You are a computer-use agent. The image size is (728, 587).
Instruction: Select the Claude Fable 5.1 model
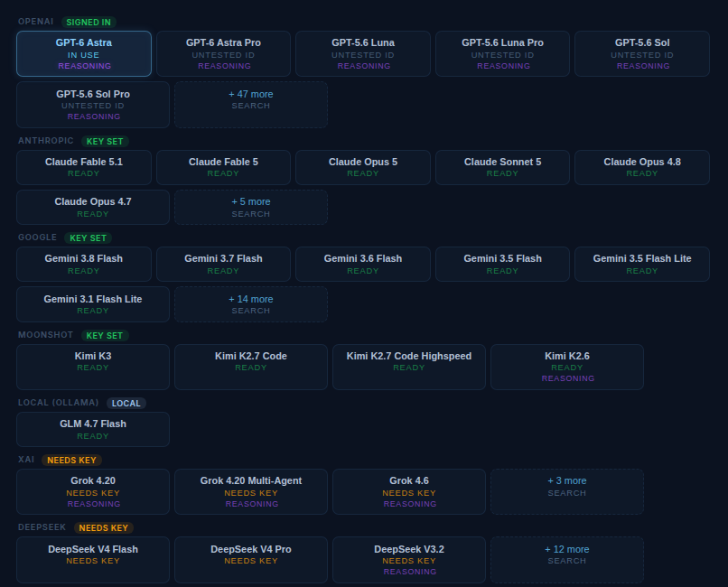(x=84, y=167)
